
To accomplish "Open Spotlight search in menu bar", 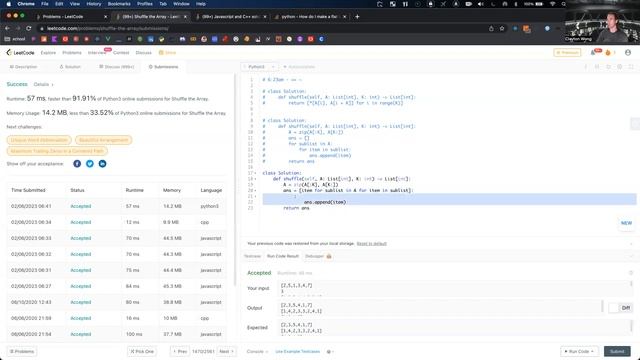I will click(564, 4).
